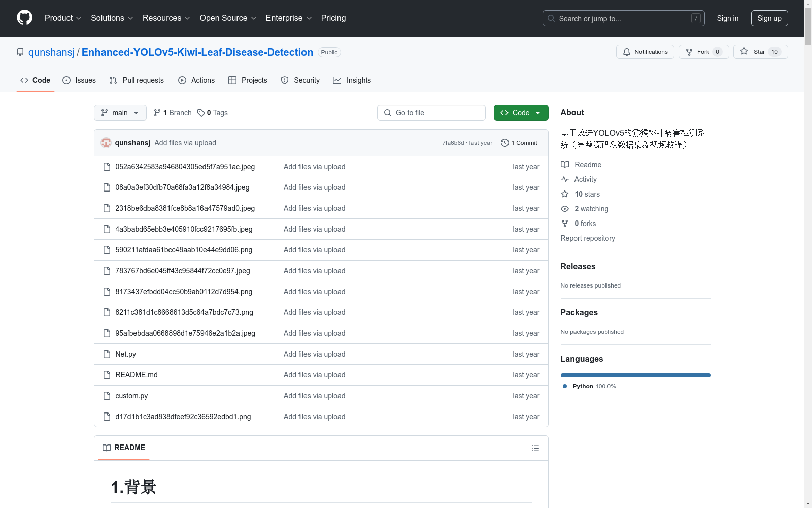The width and height of the screenshot is (812, 508).
Task: Click the Sign in link
Action: click(728, 18)
